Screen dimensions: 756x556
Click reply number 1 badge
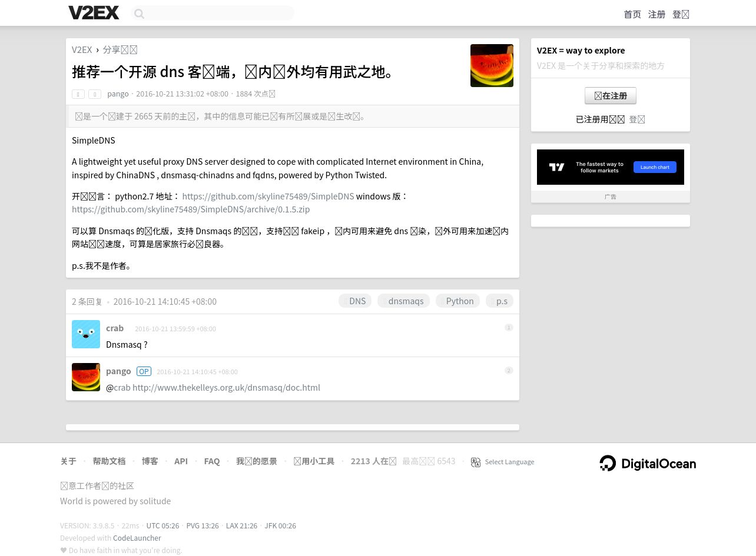click(509, 327)
